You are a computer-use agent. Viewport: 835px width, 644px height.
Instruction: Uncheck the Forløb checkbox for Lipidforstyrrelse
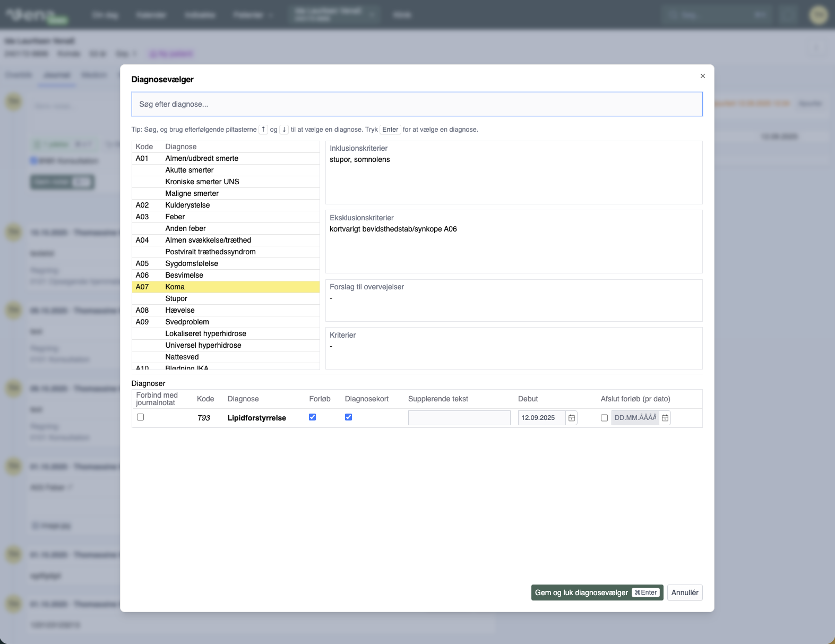click(312, 417)
